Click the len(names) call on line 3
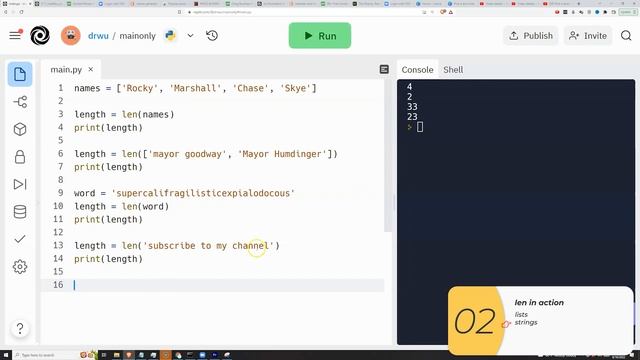Image resolution: width=640 pixels, height=360 pixels. pos(148,114)
